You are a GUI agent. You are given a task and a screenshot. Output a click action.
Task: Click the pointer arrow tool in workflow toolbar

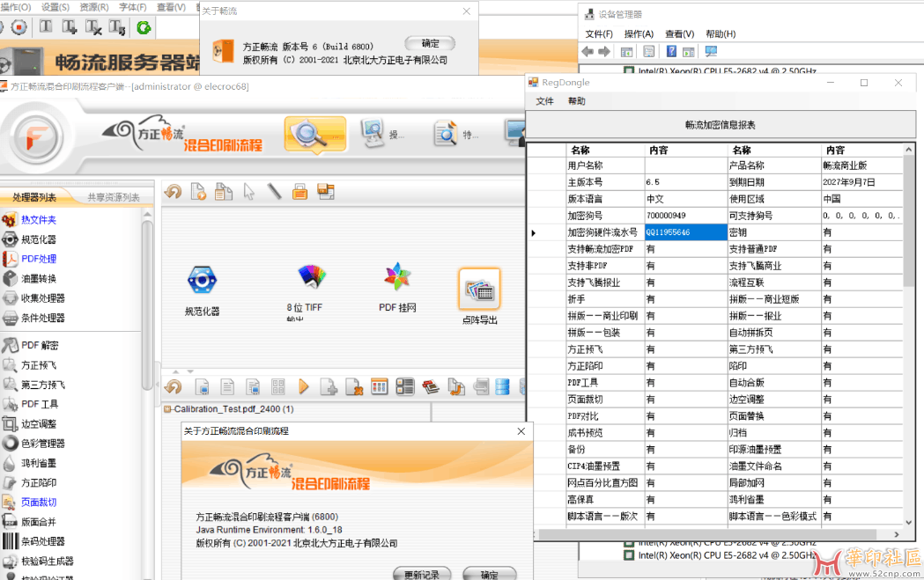pos(249,192)
